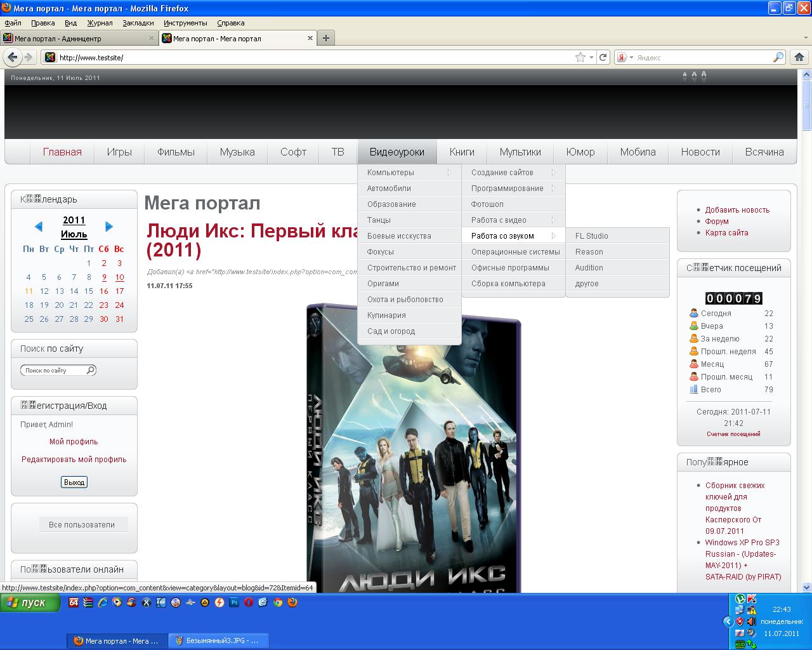Open the Журнал menu
This screenshot has width=812, height=650.
[x=100, y=23]
